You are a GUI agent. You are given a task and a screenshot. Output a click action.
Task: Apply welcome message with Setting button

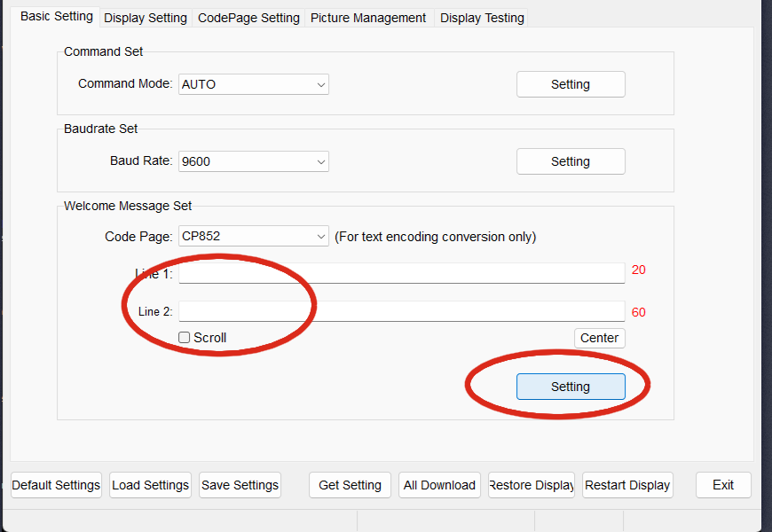coord(571,387)
